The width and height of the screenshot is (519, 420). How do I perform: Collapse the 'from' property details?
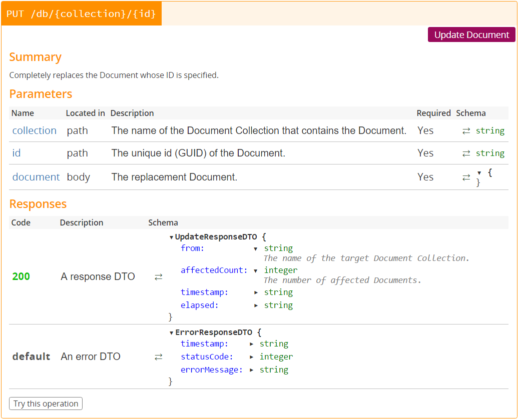pos(256,248)
